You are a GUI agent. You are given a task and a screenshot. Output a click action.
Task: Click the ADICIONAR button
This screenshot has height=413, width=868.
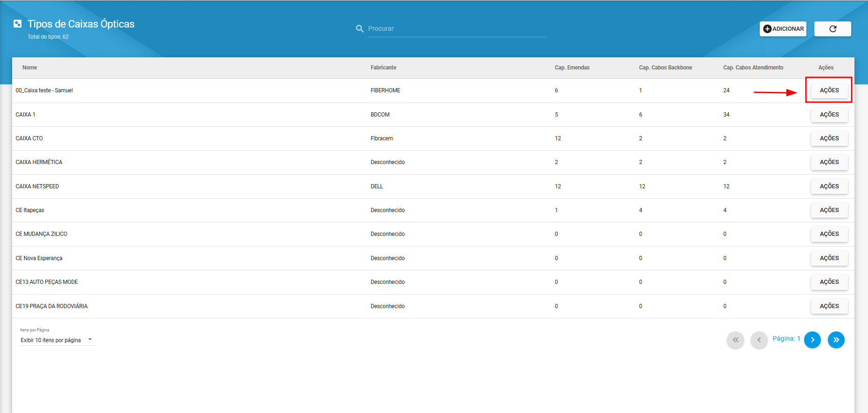783,29
